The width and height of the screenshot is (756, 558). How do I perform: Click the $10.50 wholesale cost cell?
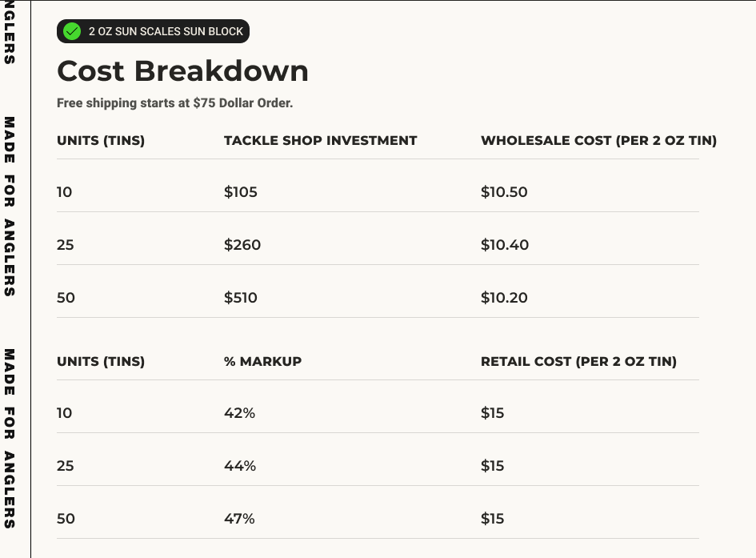pyautogui.click(x=504, y=192)
